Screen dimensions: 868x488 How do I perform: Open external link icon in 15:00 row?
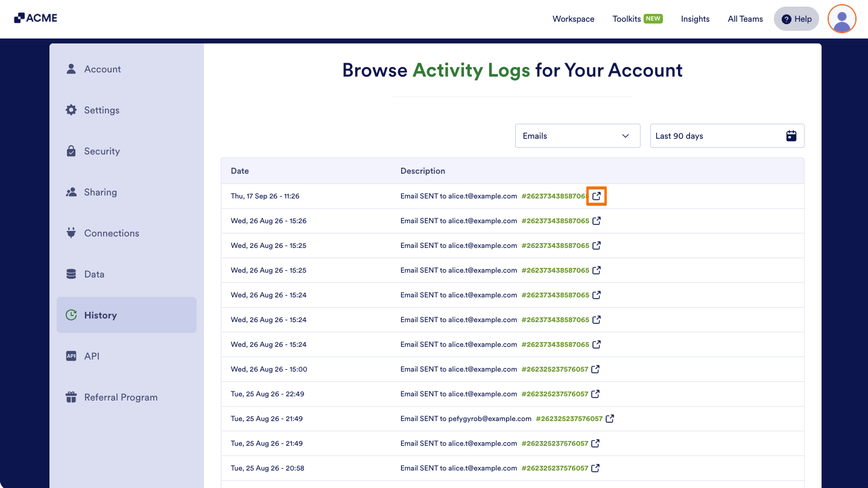[595, 369]
